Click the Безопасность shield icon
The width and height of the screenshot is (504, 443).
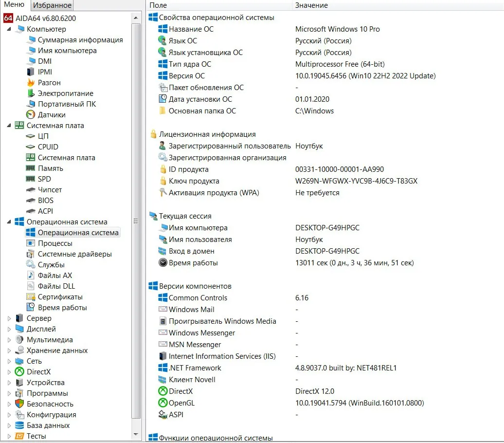(19, 404)
